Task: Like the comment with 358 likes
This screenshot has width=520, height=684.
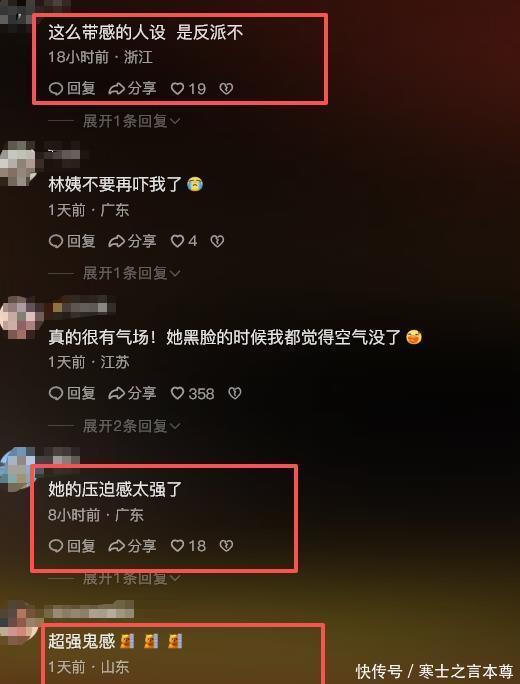Action: click(192, 393)
